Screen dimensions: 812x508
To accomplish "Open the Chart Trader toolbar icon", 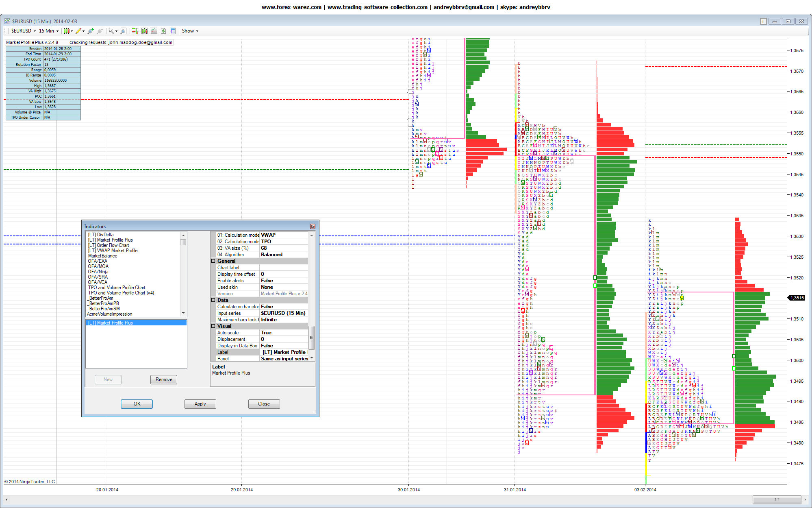I will pyautogui.click(x=135, y=31).
